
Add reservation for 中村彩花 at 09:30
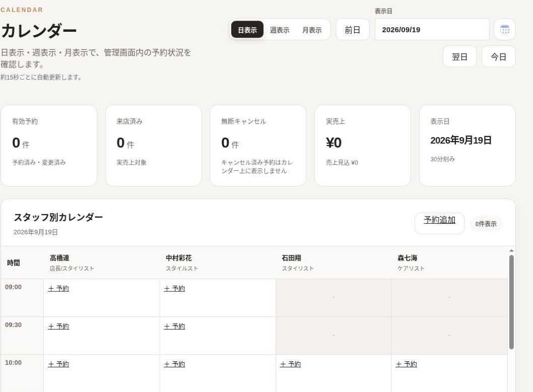pyautogui.click(x=174, y=326)
